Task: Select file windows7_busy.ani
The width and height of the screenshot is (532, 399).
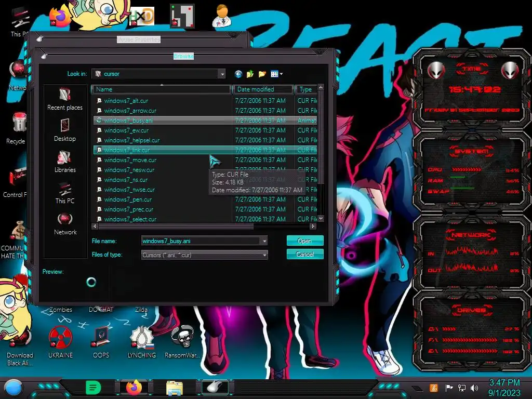Action: [x=205, y=121]
